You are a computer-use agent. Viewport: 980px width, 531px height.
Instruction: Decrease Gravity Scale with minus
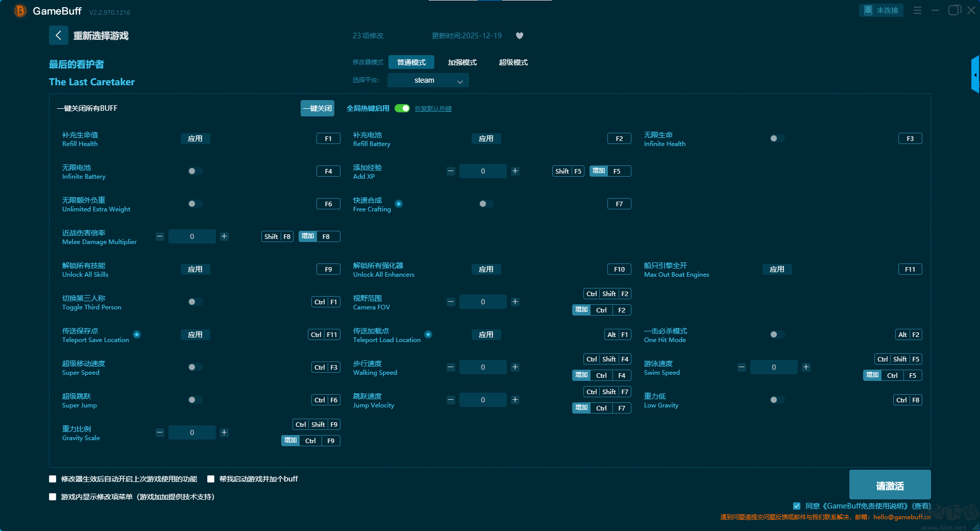(x=160, y=432)
